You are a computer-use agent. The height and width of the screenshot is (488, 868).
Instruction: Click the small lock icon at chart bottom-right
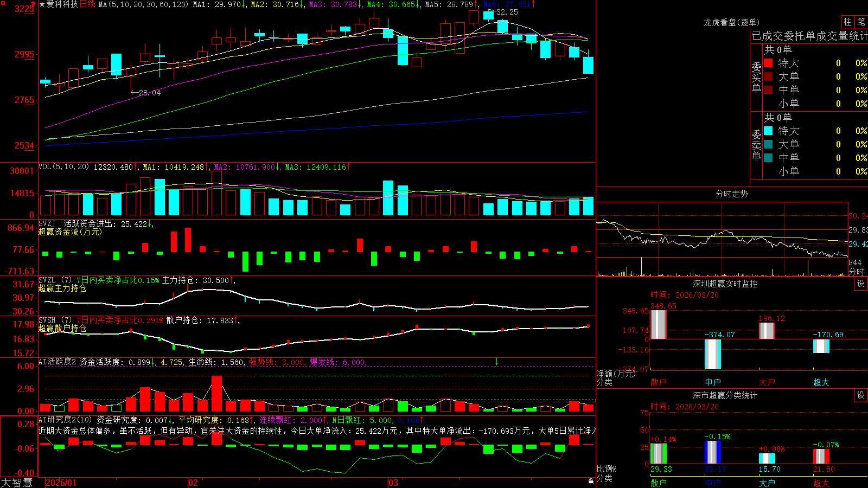click(x=591, y=481)
